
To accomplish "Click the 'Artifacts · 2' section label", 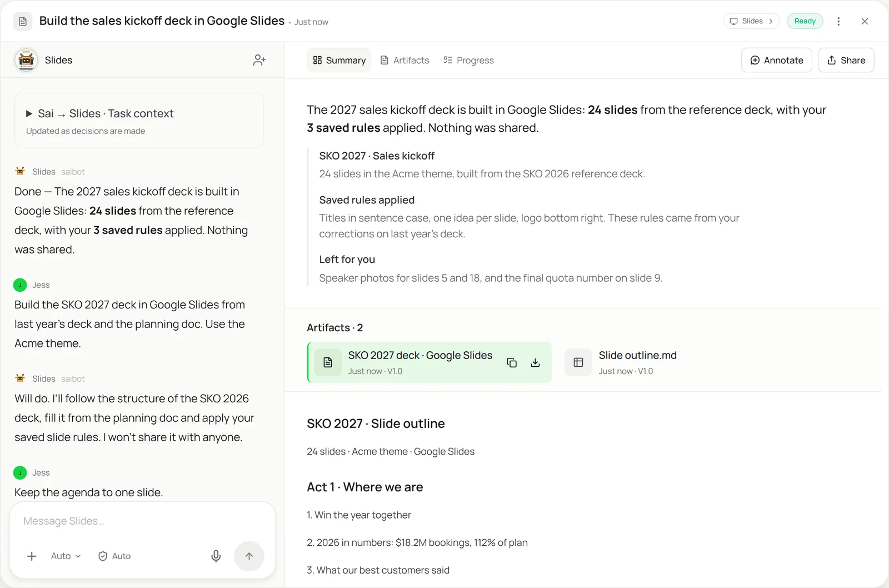I will pos(334,328).
